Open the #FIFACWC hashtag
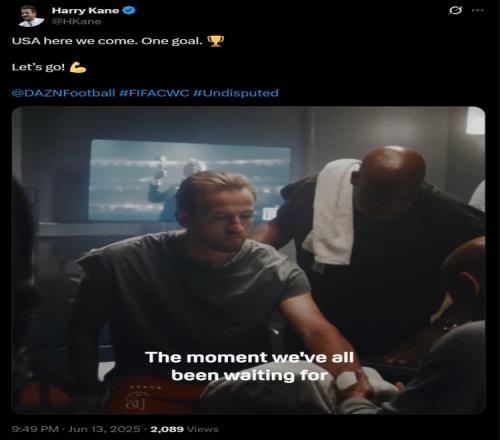The width and height of the screenshot is (500, 440). (x=154, y=93)
